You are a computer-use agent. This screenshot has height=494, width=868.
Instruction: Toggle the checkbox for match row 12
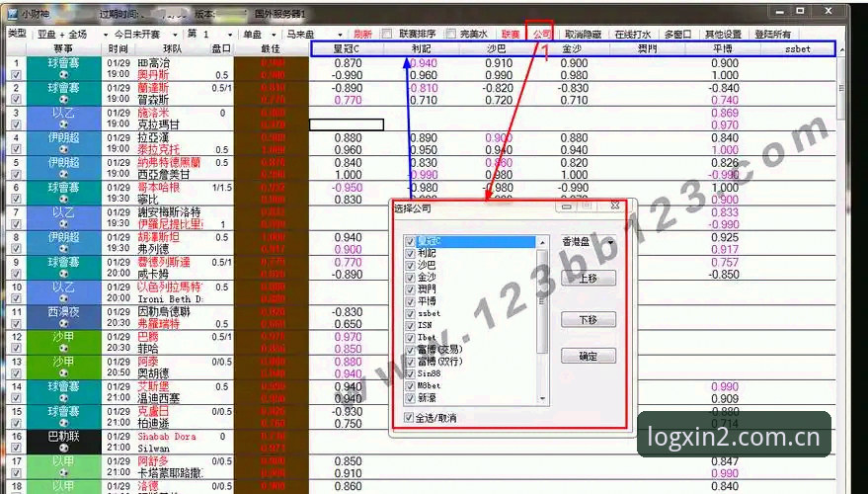(16, 349)
